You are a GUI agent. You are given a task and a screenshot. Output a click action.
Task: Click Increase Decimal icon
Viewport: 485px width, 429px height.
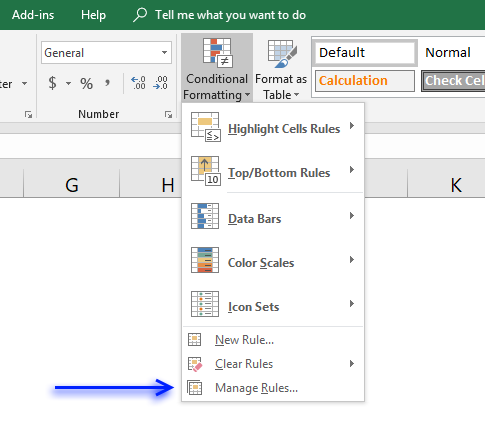point(138,83)
